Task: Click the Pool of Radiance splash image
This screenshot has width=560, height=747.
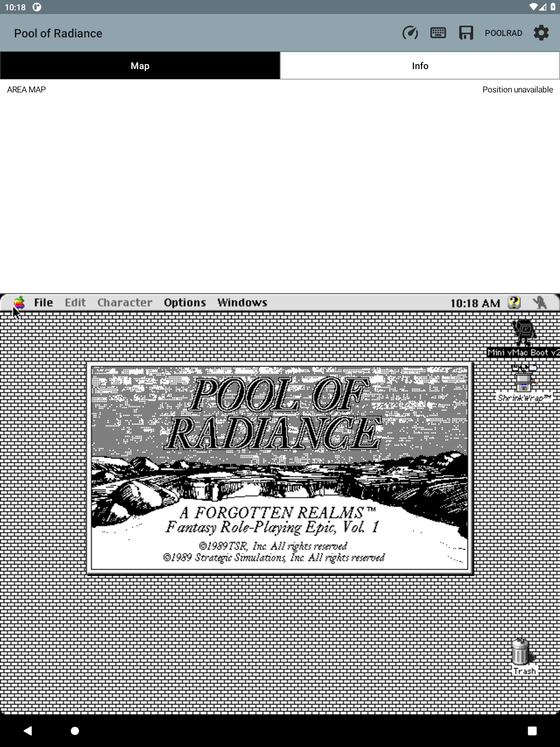Action: click(x=280, y=468)
